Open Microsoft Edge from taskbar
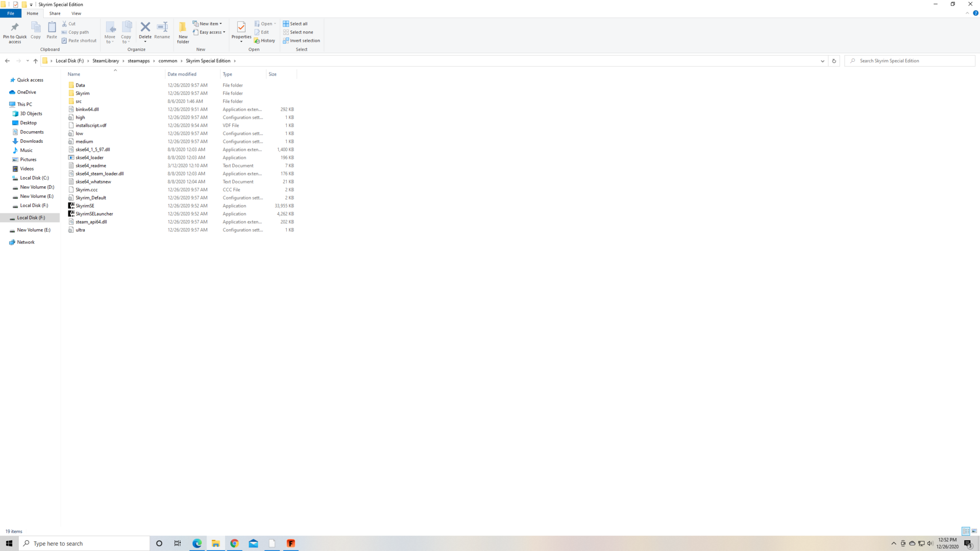980x551 pixels. click(197, 543)
